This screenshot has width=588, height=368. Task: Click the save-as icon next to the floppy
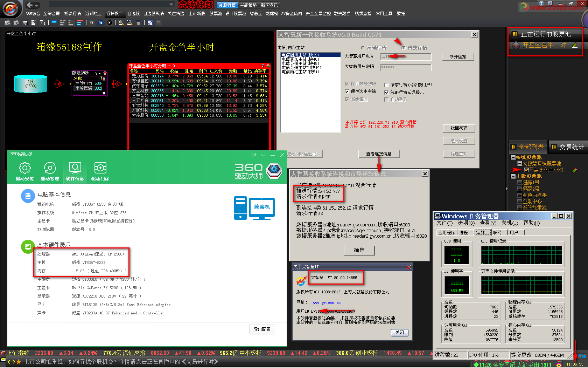[x=34, y=23]
